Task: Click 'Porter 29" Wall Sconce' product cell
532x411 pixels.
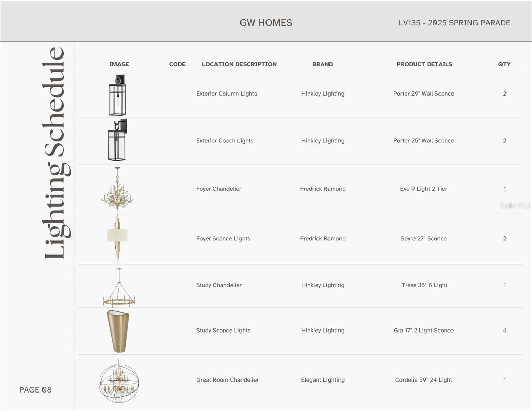Action: pyautogui.click(x=423, y=94)
